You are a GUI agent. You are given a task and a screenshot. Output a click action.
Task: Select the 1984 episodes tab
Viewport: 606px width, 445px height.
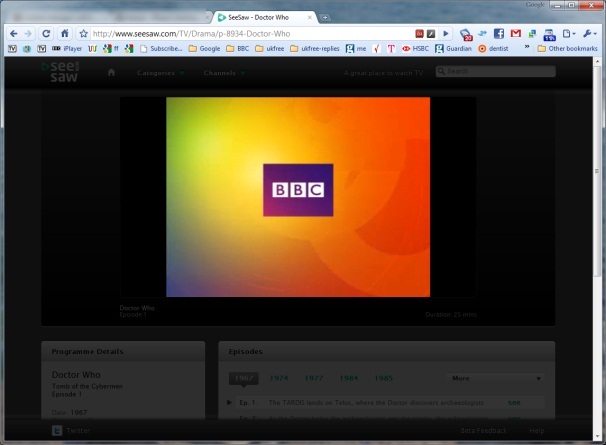pos(349,378)
